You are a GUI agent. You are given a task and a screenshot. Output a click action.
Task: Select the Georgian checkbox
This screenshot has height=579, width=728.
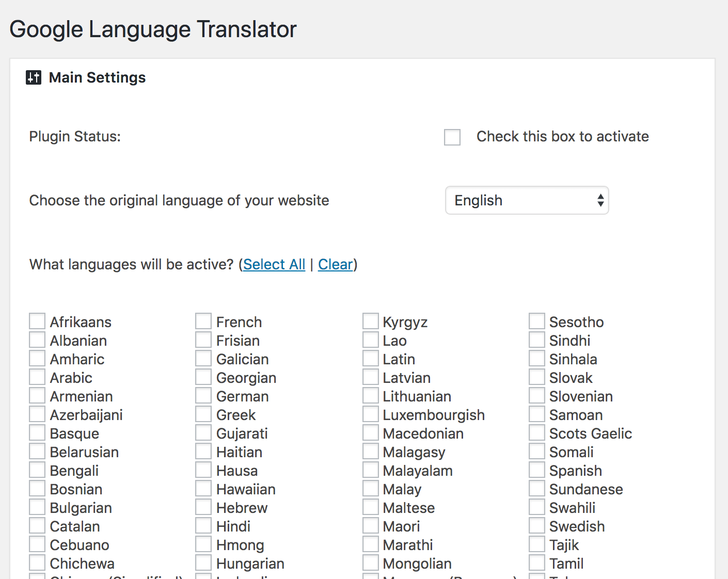click(203, 377)
